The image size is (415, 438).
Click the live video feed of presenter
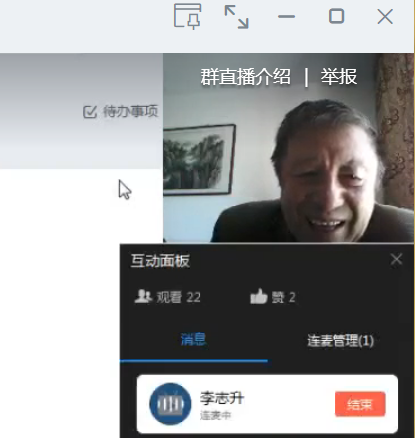click(x=288, y=148)
